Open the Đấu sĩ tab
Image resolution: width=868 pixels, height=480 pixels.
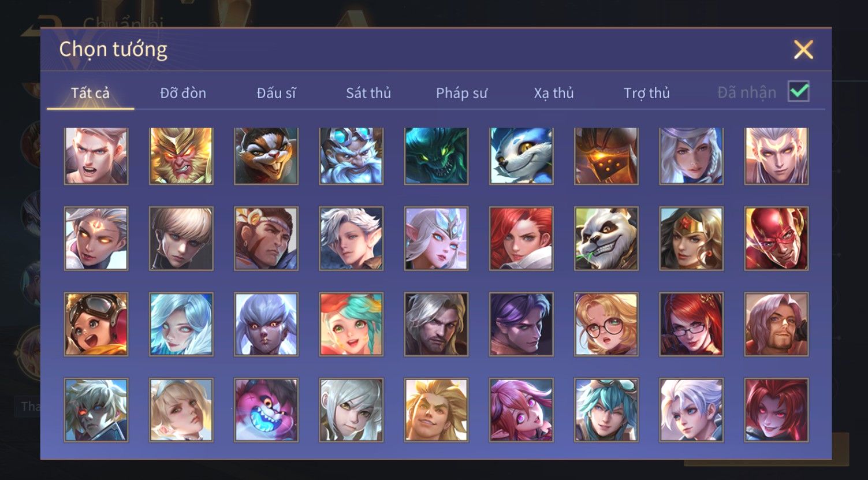pyautogui.click(x=276, y=93)
